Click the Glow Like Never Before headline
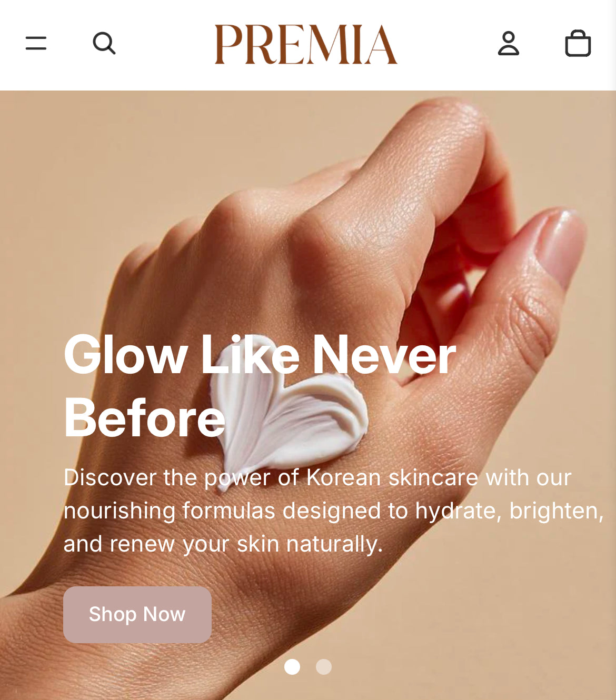The width and height of the screenshot is (616, 700). pos(260,387)
